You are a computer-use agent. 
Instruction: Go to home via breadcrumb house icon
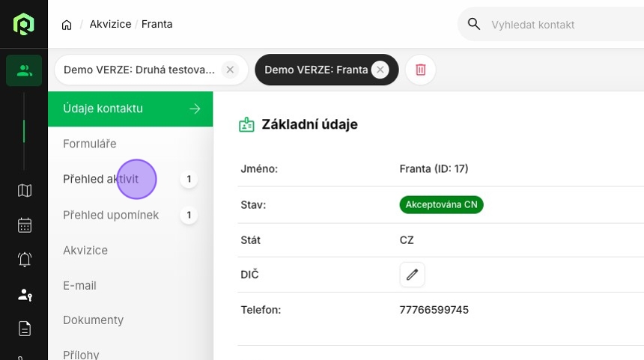coord(67,25)
